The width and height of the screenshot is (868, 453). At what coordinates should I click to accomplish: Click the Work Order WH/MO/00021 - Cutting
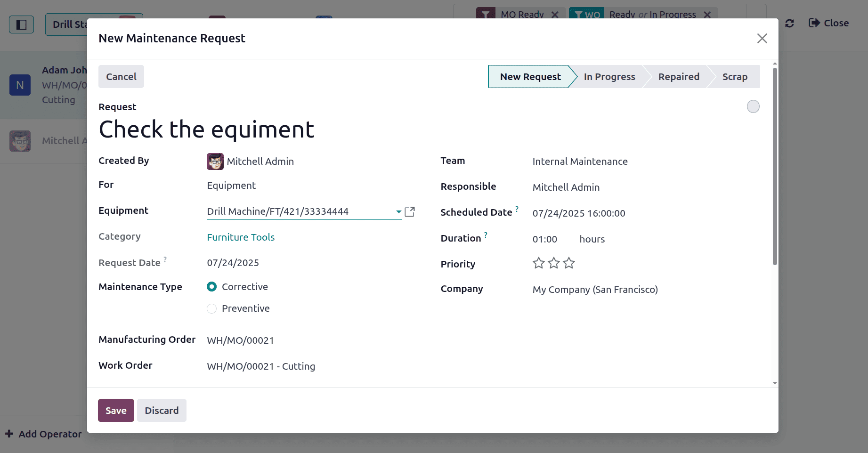pos(261,366)
